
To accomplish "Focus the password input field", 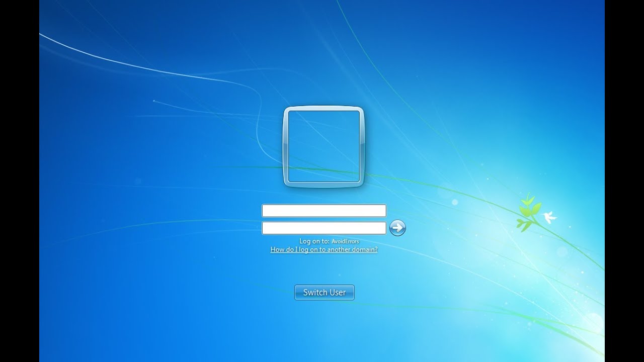I will pos(324,228).
